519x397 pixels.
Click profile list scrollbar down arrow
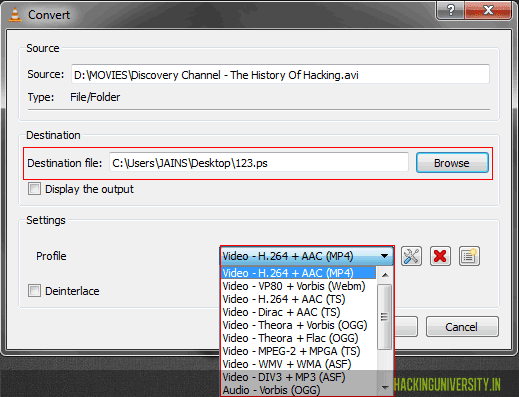[385, 388]
